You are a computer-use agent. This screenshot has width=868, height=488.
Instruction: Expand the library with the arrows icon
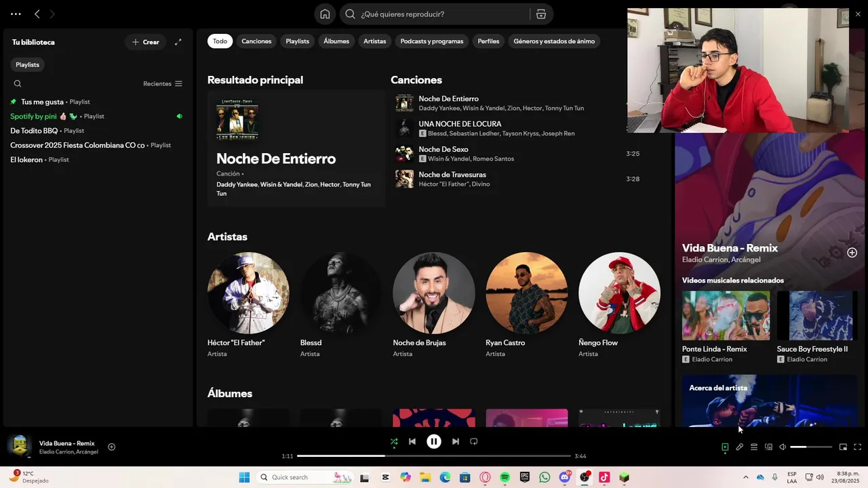pos(178,42)
